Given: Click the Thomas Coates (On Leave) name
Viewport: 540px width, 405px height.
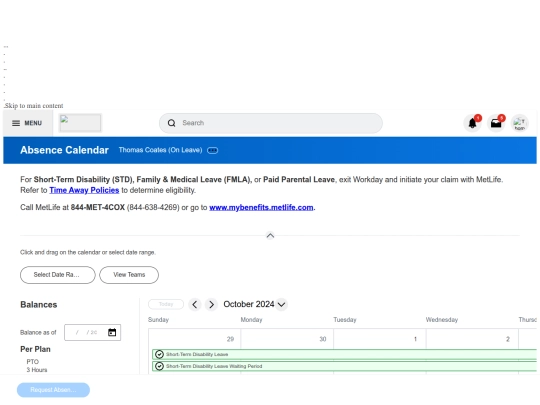Looking at the screenshot, I should tap(160, 150).
